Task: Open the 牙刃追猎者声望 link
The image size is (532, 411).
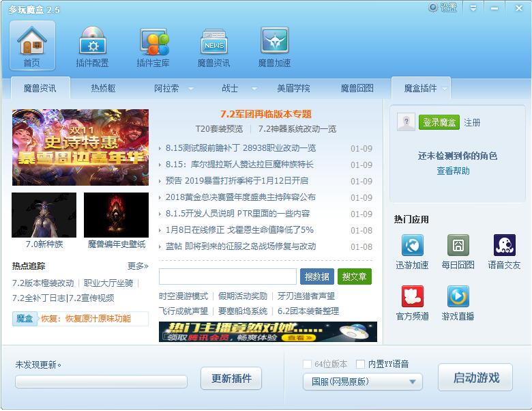Action: tap(306, 296)
